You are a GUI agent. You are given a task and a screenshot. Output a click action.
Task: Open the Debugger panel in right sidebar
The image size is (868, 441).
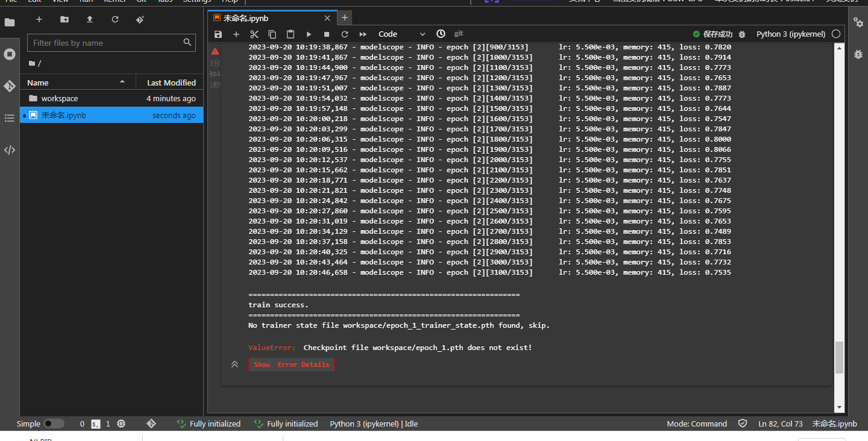click(x=858, y=54)
